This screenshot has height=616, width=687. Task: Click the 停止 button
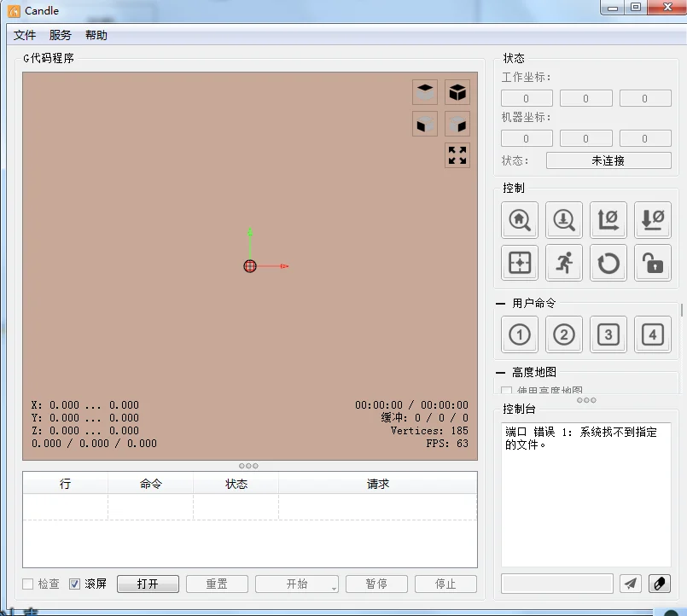click(x=445, y=584)
